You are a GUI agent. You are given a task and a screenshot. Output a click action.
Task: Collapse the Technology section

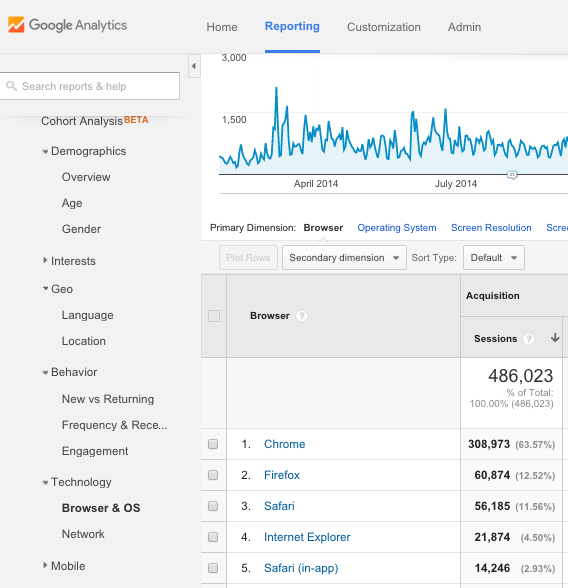pyautogui.click(x=45, y=482)
